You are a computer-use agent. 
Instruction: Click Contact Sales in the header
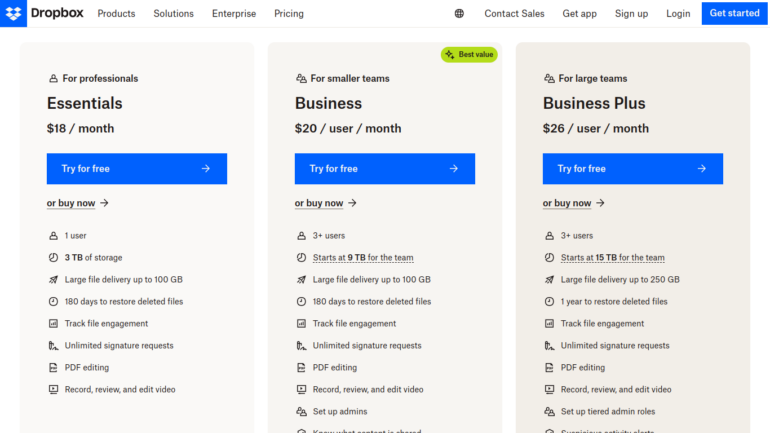coord(514,14)
